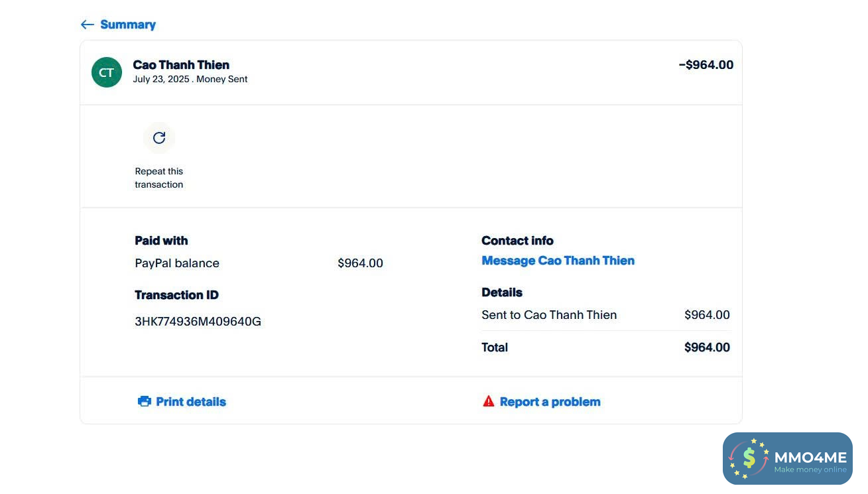Click the back arrow beside Summary
The height and width of the screenshot is (494, 868).
point(87,25)
